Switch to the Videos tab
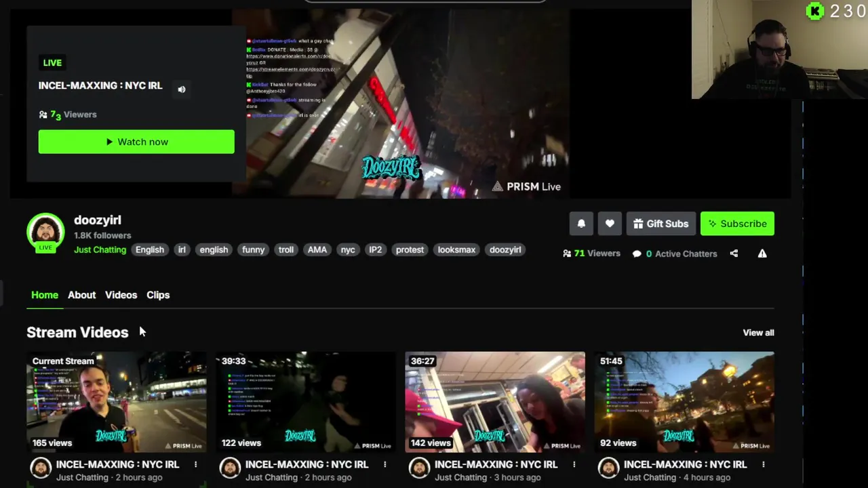Viewport: 868px width, 488px height. click(121, 295)
